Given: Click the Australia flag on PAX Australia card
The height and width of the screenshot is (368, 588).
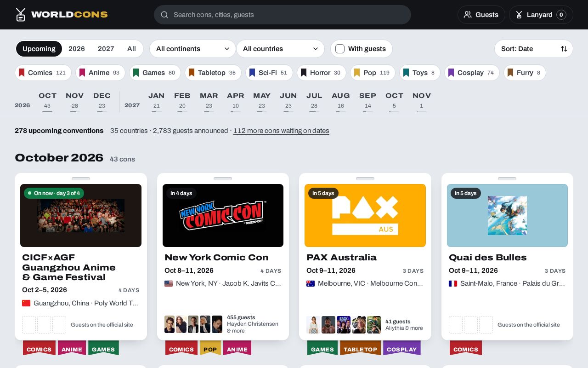Looking at the screenshot, I should coord(311,283).
